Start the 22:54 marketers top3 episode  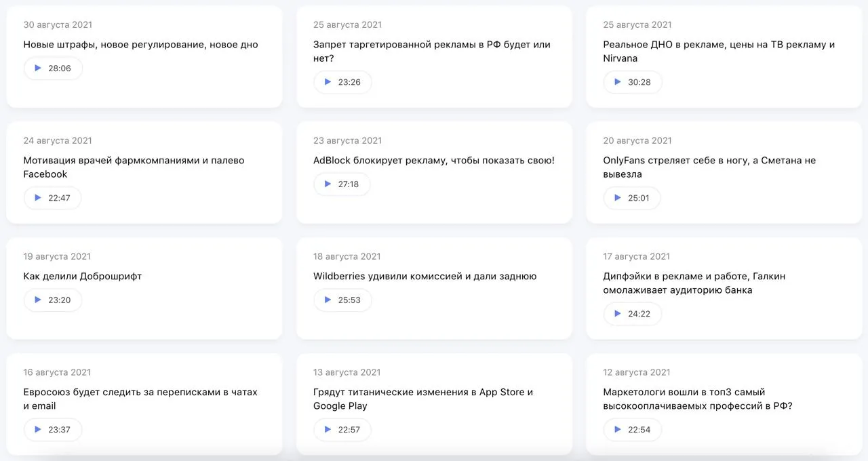click(x=632, y=430)
